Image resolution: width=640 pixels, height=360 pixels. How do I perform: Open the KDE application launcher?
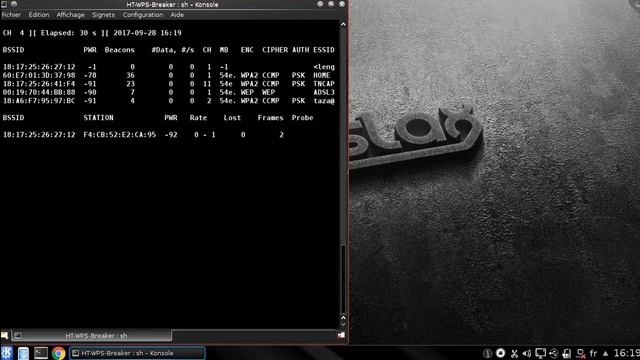(7, 353)
